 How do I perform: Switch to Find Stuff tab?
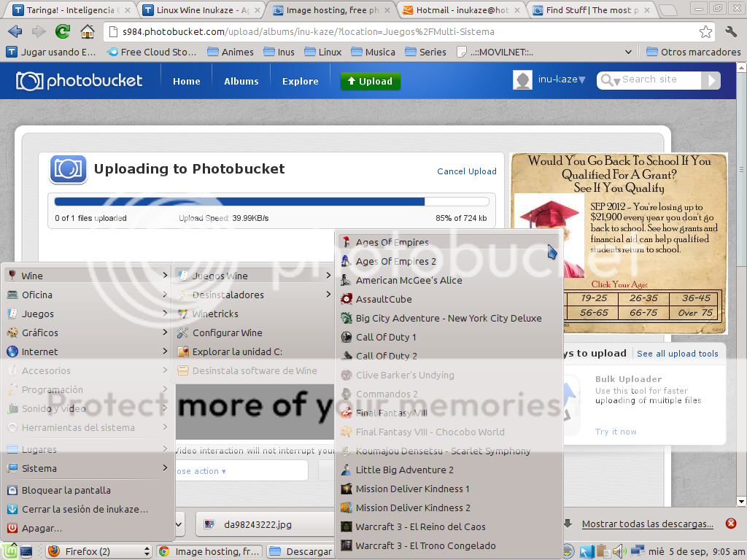(x=592, y=10)
